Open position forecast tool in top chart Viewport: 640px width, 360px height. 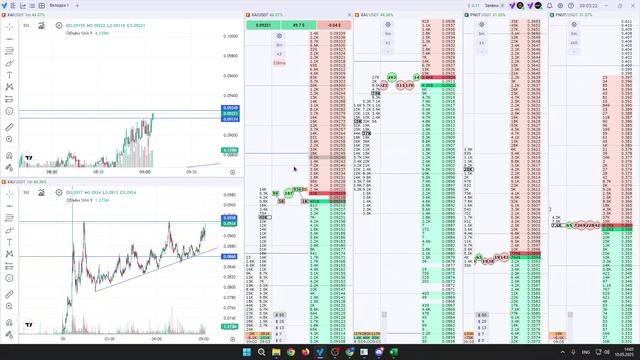tap(9, 99)
